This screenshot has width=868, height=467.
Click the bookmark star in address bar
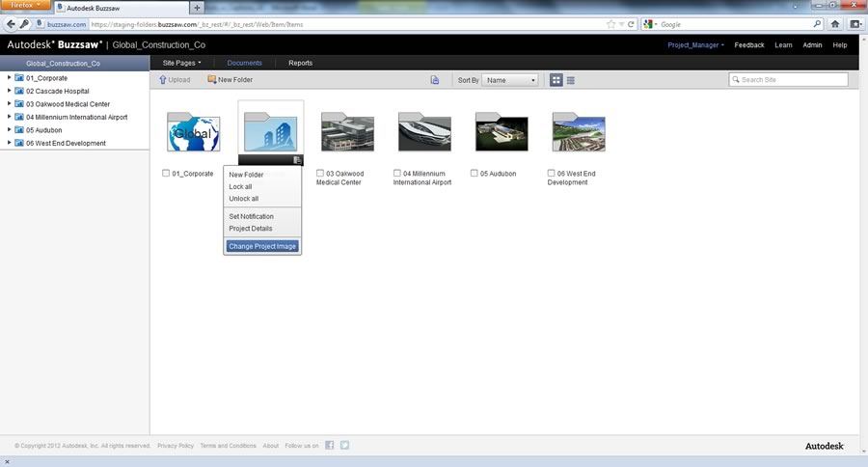pyautogui.click(x=610, y=24)
